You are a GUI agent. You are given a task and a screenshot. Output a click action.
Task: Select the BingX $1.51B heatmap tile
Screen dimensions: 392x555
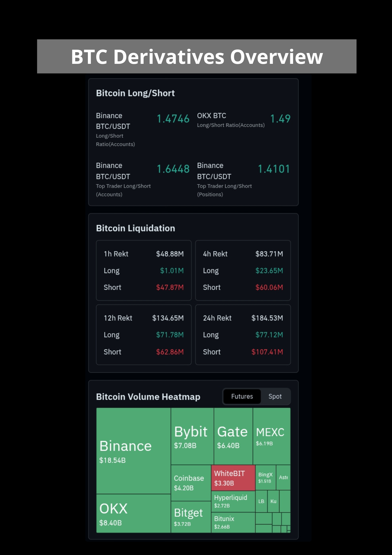(266, 477)
